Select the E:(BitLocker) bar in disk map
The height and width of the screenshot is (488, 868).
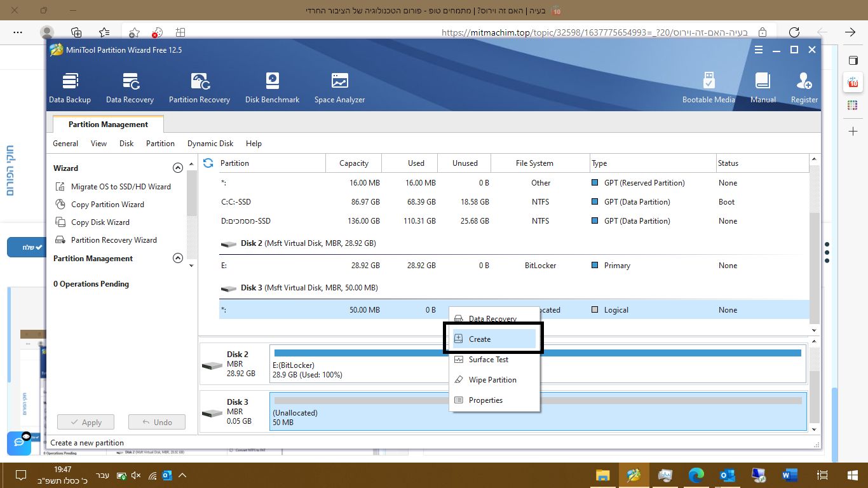point(538,363)
